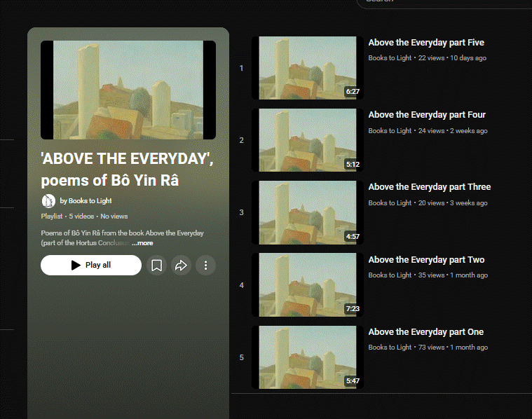532x419 pixels.
Task: Click the '3 weeks ago' text
Action: 468,203
